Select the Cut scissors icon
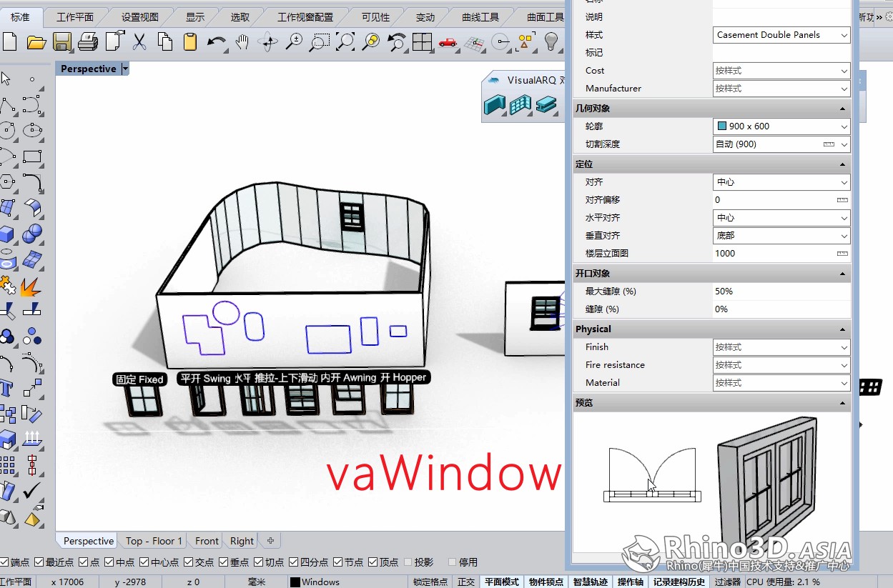893x588 pixels. [139, 41]
